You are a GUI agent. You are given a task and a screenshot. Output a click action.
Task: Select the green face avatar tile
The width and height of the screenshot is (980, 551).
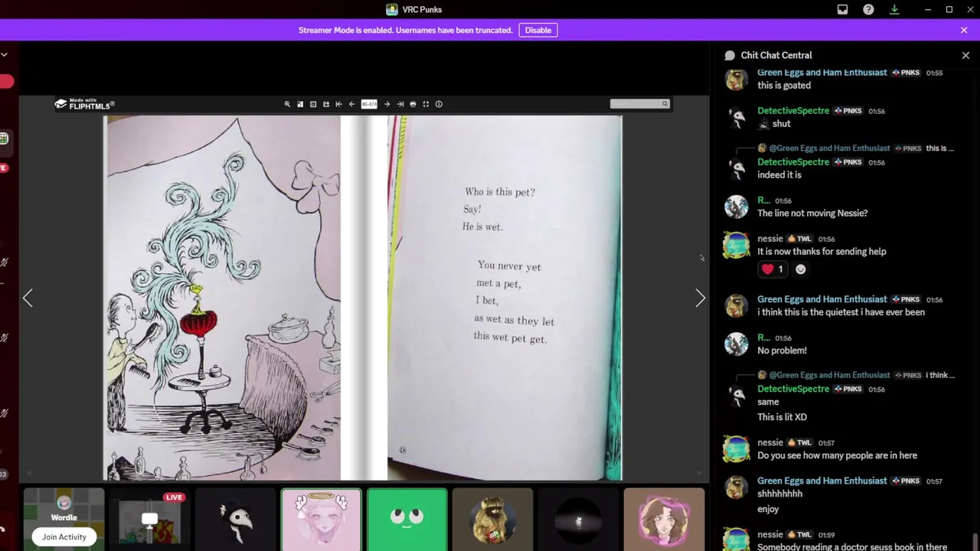click(407, 520)
